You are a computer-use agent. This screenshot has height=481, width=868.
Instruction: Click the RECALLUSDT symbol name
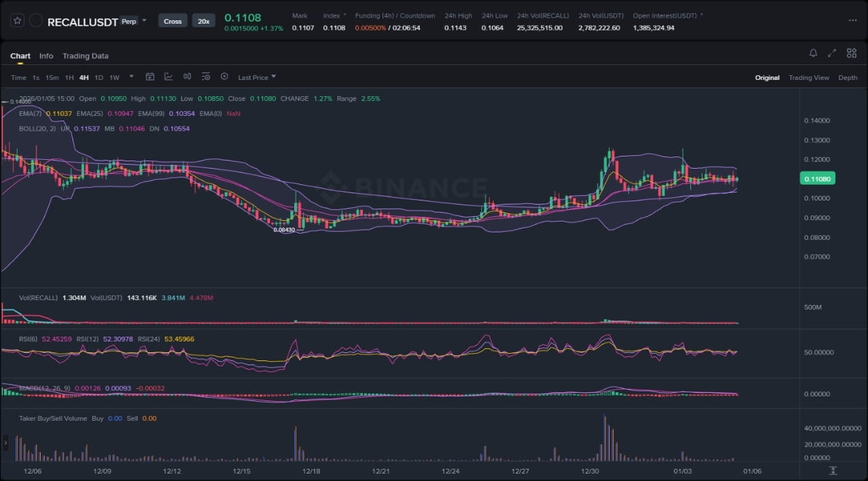tap(83, 22)
